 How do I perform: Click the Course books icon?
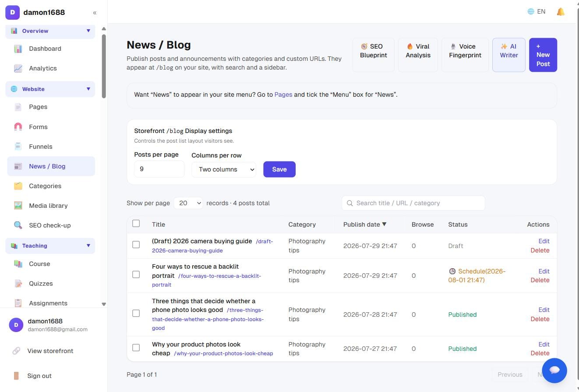[18, 264]
